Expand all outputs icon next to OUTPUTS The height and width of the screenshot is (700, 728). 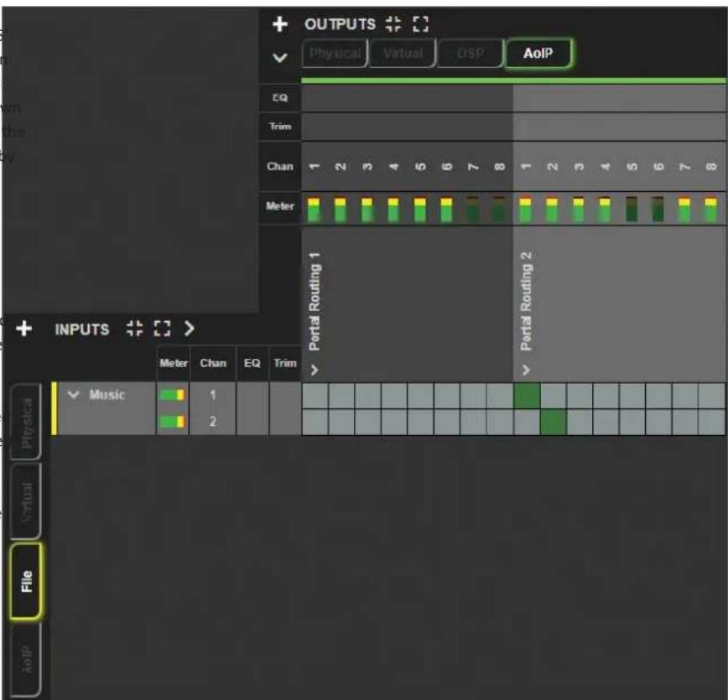(x=421, y=23)
